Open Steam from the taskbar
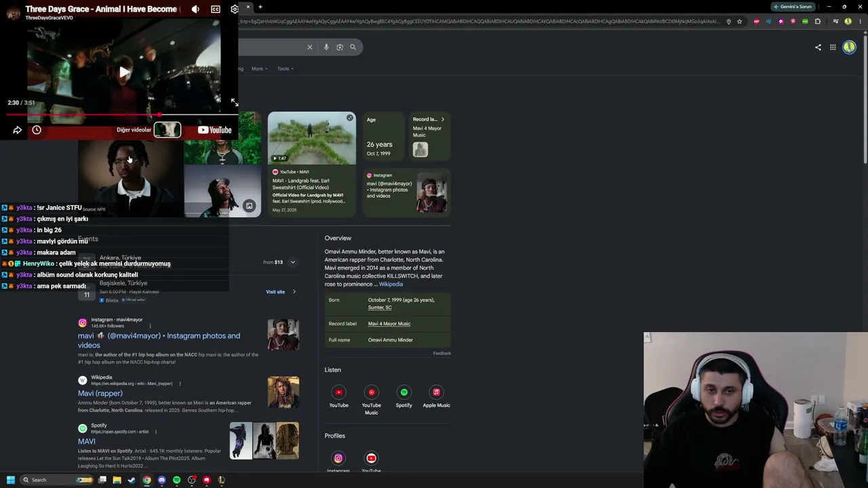868x488 pixels. pos(132,480)
